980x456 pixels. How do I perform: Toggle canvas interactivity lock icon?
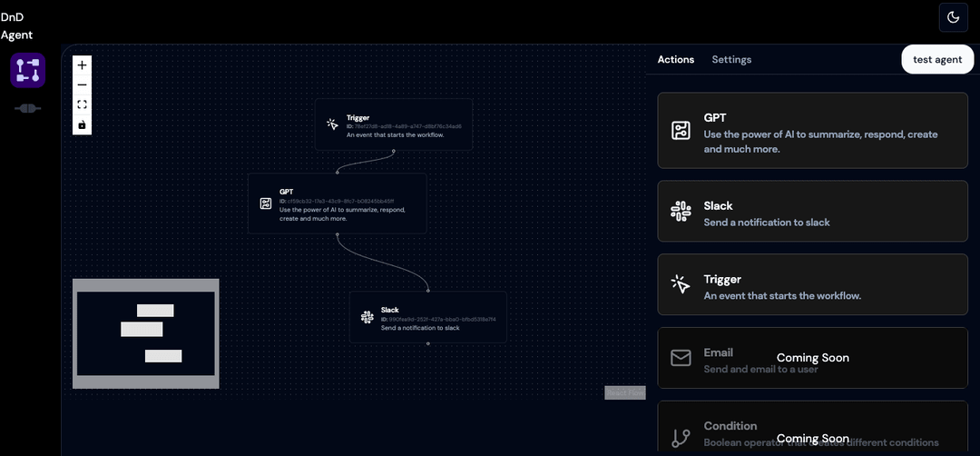(82, 124)
